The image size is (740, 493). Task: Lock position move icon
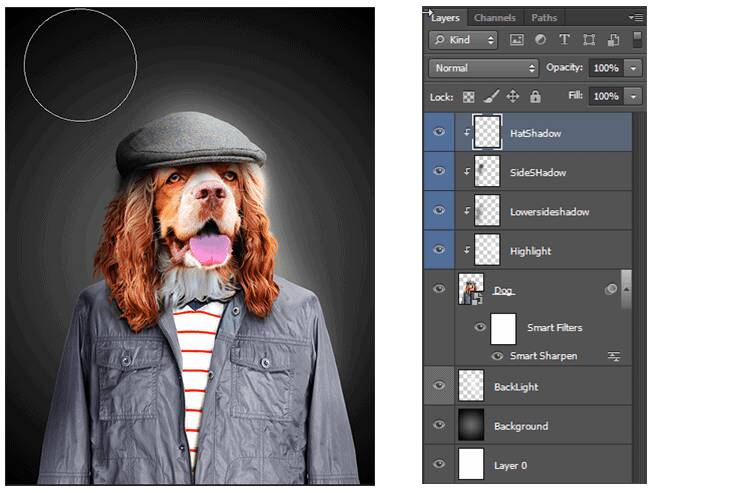[513, 97]
